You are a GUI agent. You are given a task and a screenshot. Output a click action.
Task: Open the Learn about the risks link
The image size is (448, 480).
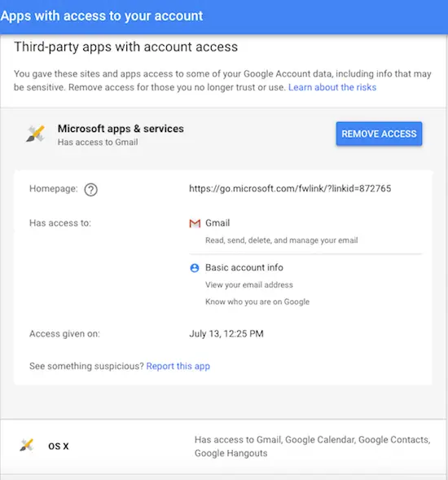332,87
